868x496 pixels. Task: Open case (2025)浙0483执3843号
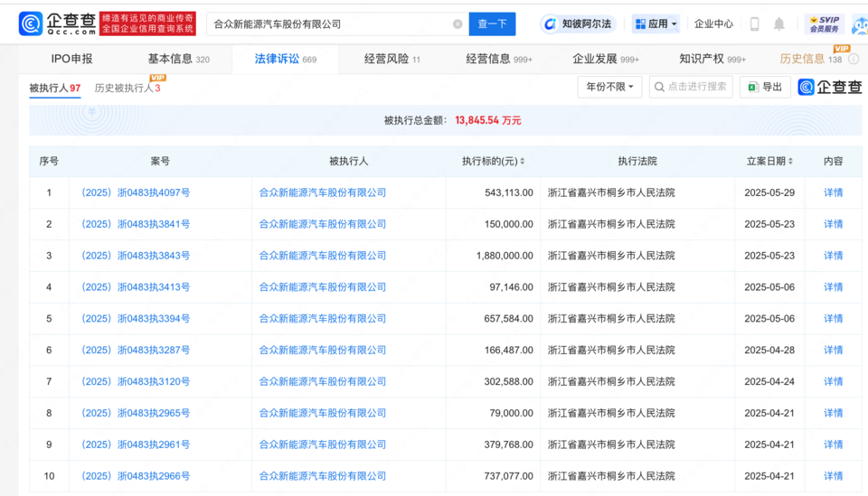(136, 256)
